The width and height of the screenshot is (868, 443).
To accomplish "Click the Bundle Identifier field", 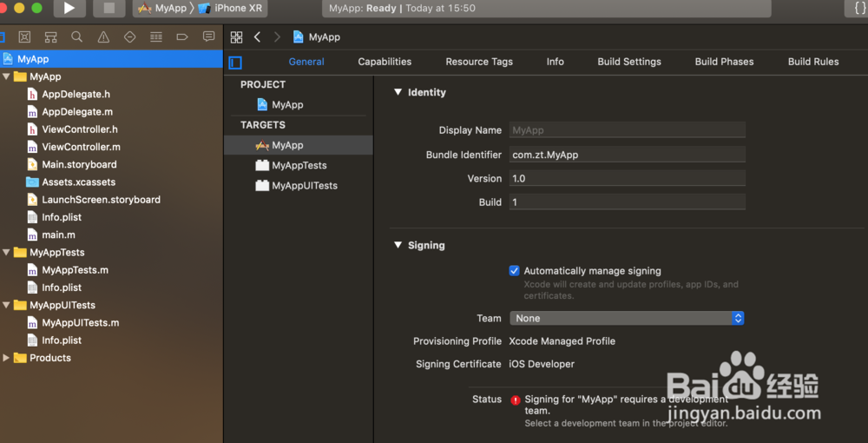I will tap(628, 155).
